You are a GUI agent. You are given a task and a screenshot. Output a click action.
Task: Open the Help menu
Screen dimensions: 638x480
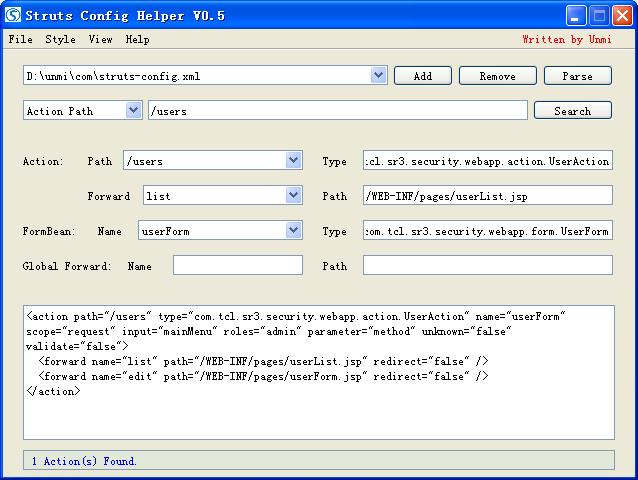click(137, 40)
